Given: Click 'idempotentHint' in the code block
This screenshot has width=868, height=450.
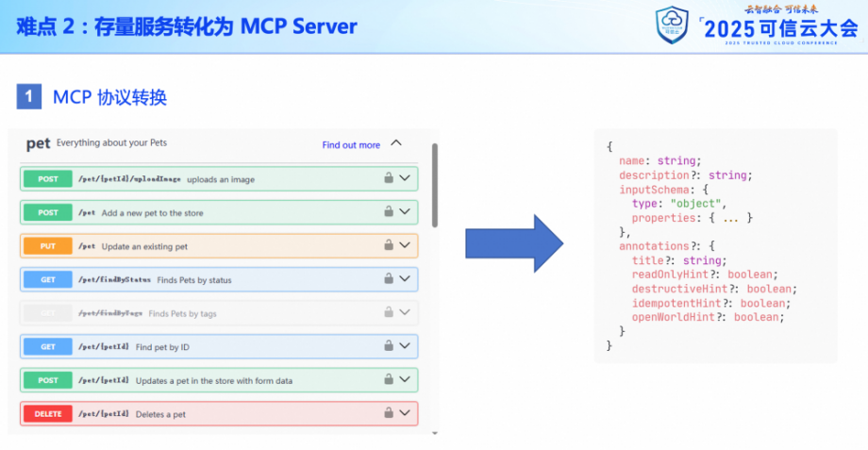Looking at the screenshot, I should coord(676,304).
